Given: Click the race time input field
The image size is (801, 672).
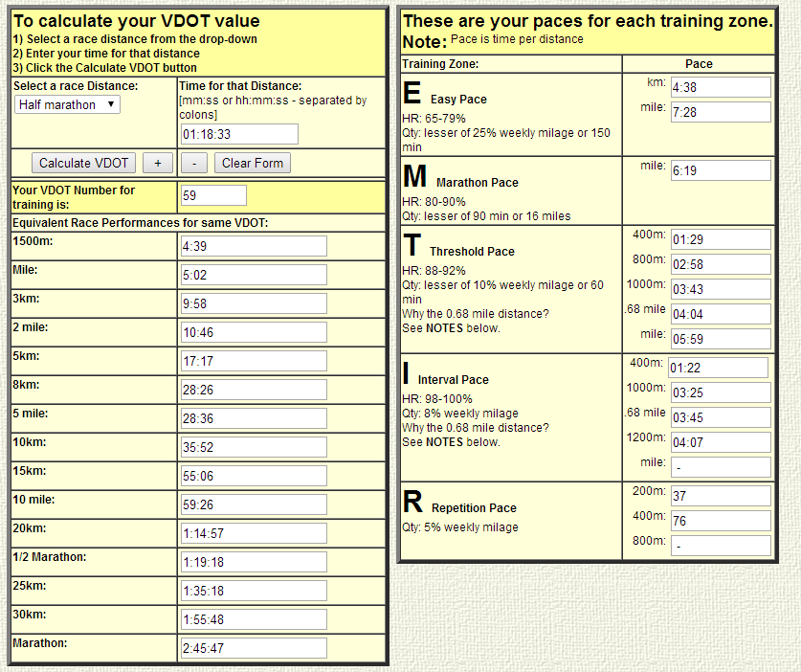Looking at the screenshot, I should click(x=238, y=134).
